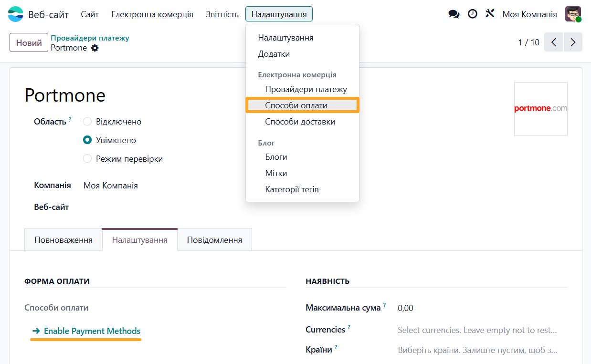Viewport: 591px width, 364px height.
Task: Click the portmone.com logo image
Action: [x=541, y=109]
